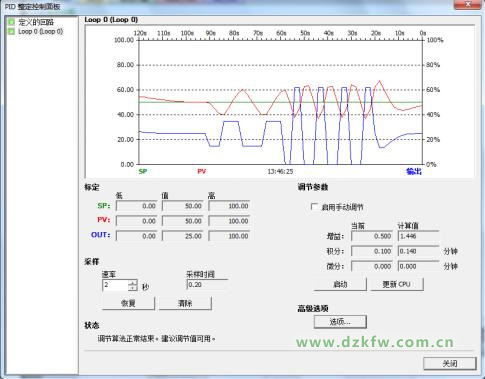Click the 启动 tuning button
This screenshot has width=485, height=379.
340,284
